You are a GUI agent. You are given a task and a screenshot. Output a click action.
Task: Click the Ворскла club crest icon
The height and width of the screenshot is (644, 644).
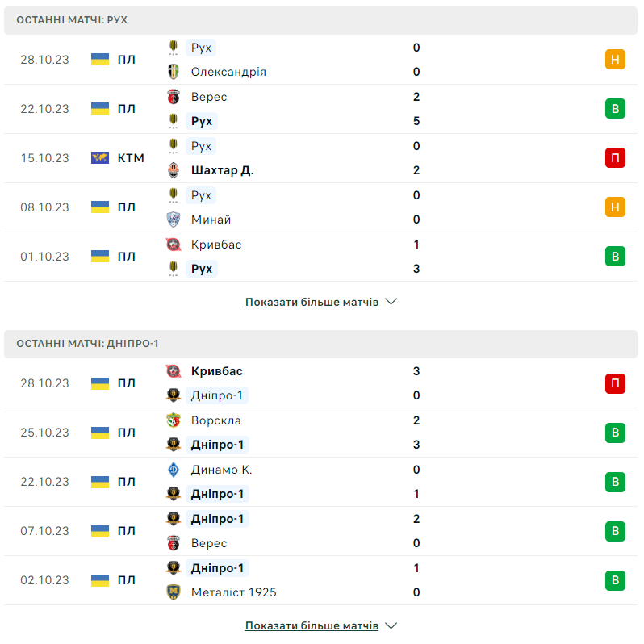point(173,420)
